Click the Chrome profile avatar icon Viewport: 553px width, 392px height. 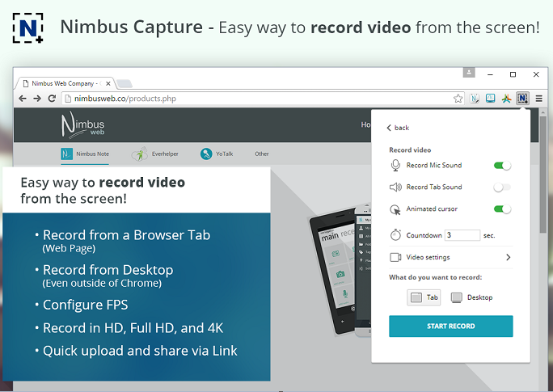469,72
